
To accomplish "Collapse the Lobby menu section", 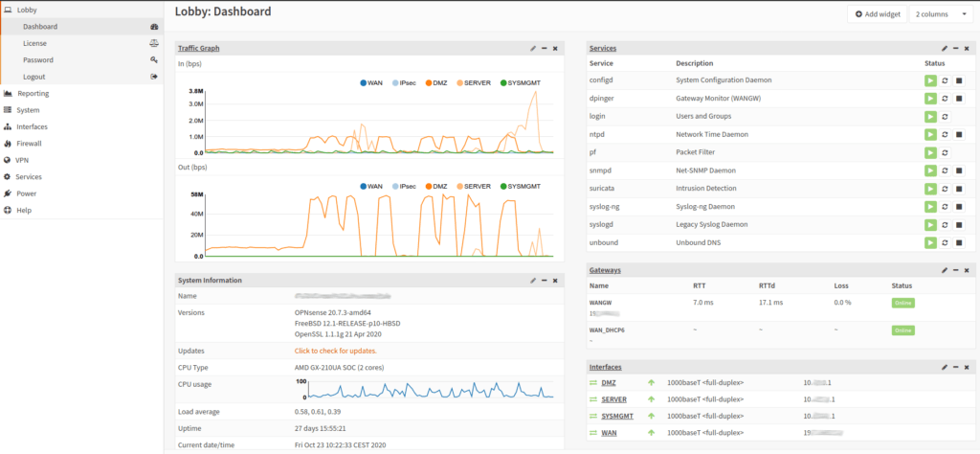I will coord(81,10).
